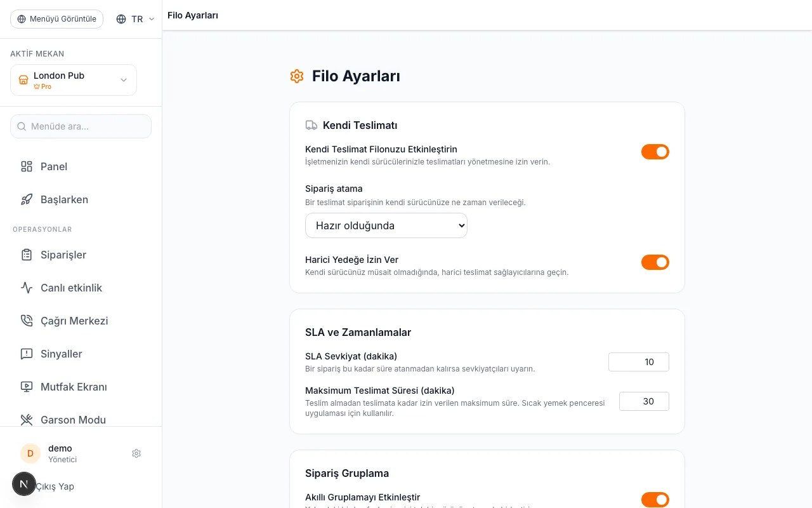The height and width of the screenshot is (508, 812).
Task: Click the globe icon beside TR
Action: pyautogui.click(x=121, y=19)
